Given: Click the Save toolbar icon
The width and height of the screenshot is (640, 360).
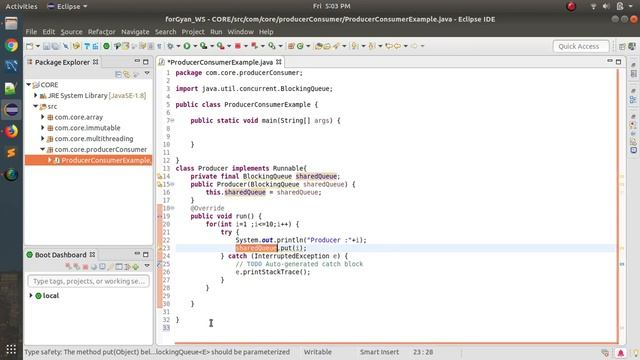Looking at the screenshot, I should 47,46.
